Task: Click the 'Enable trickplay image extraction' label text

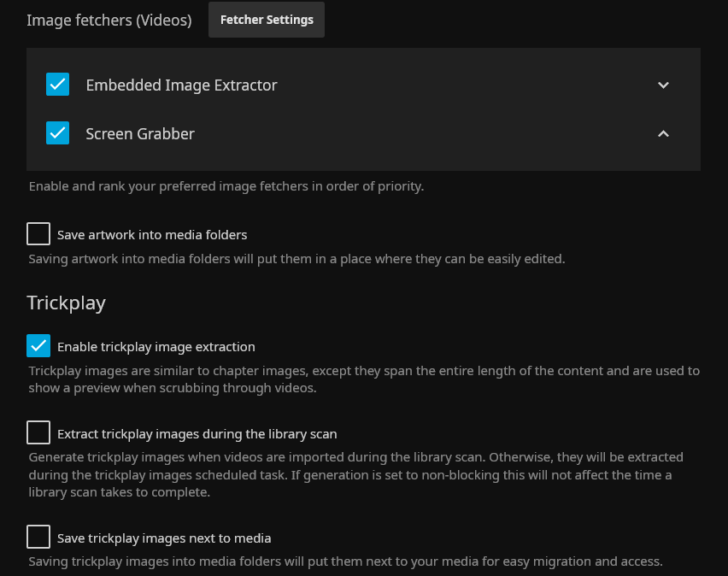Action: point(156,347)
